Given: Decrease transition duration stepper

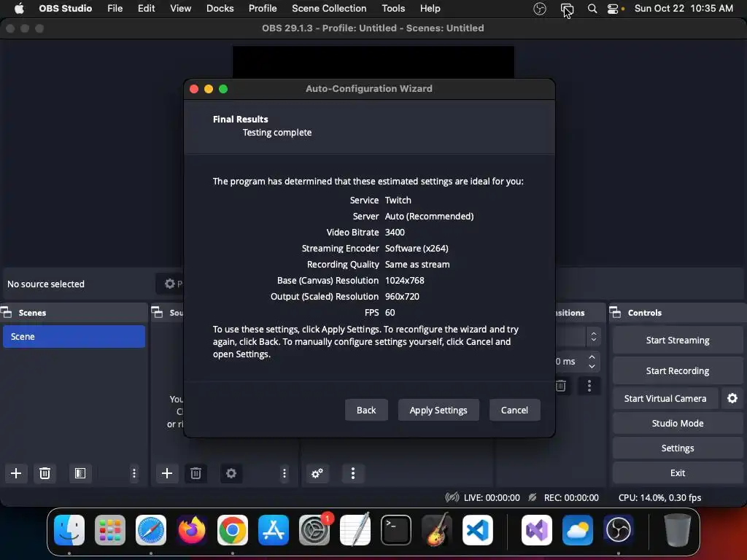Looking at the screenshot, I should tap(592, 366).
